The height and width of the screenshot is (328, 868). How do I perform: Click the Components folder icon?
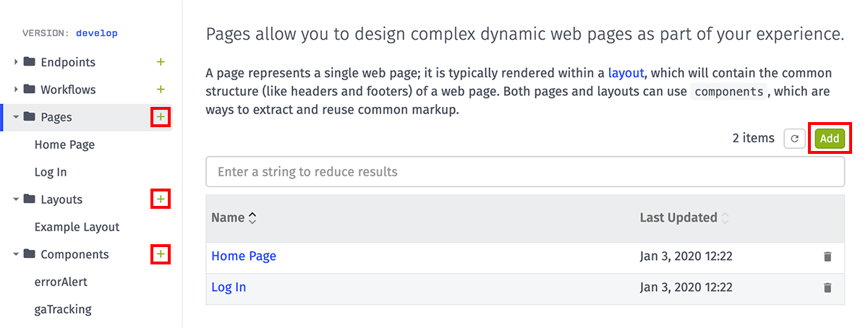[30, 254]
